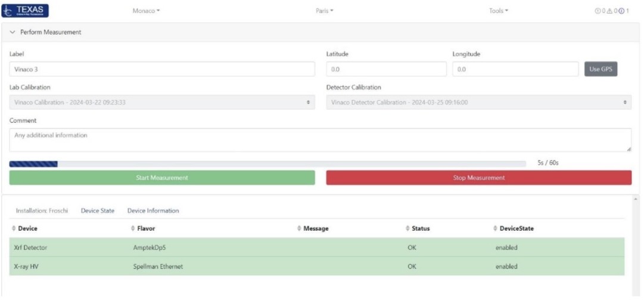644x300 pixels.
Task: Switch to the Device Information tab
Action: tap(153, 211)
